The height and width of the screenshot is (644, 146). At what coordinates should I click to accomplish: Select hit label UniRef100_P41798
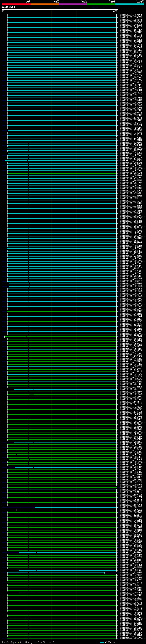[x=131, y=354]
